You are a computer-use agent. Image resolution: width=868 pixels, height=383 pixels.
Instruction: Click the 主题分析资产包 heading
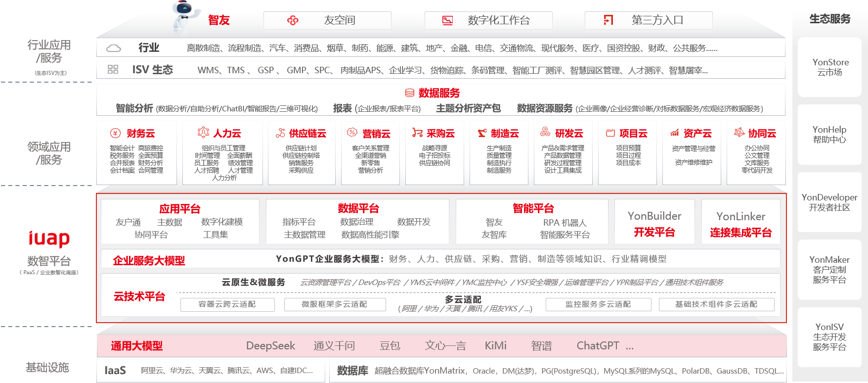point(468,108)
